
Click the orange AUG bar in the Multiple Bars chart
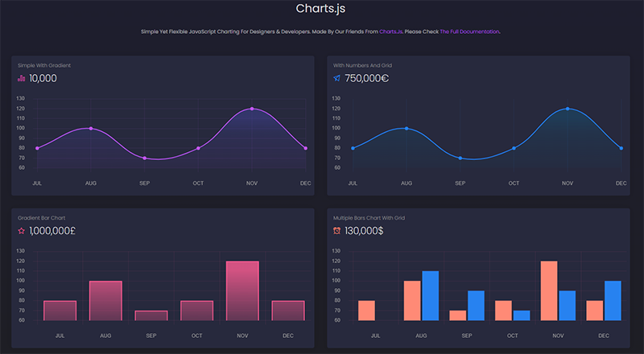coord(412,301)
